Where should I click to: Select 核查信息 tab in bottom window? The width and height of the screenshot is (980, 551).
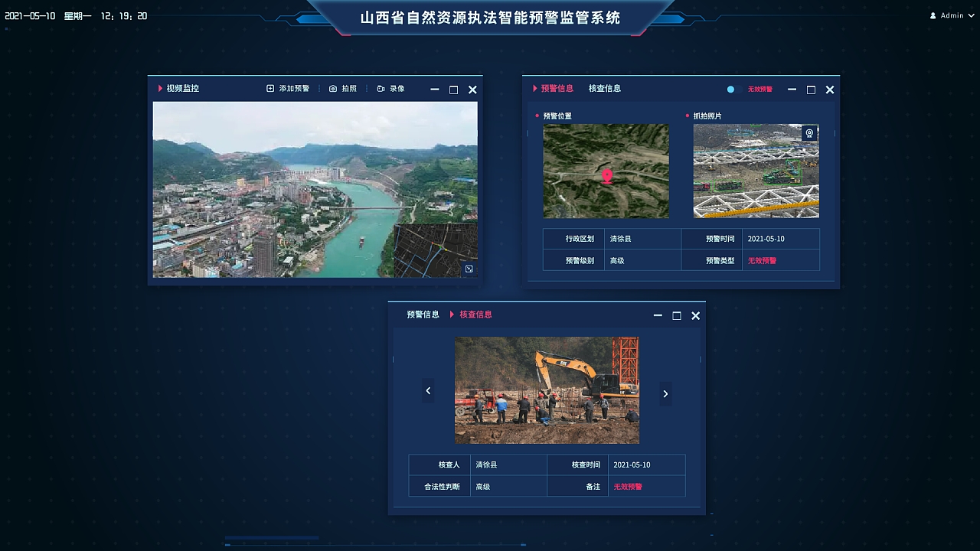click(476, 315)
